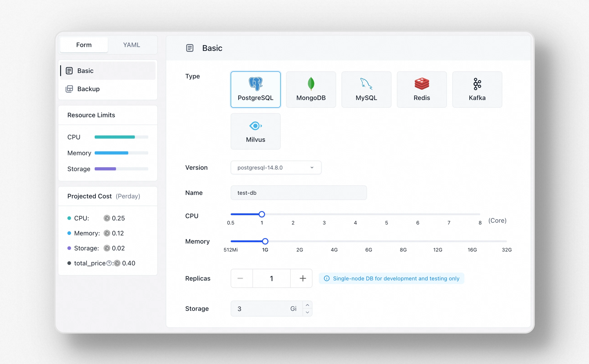Click the info icon beside single-node notice

pyautogui.click(x=326, y=278)
